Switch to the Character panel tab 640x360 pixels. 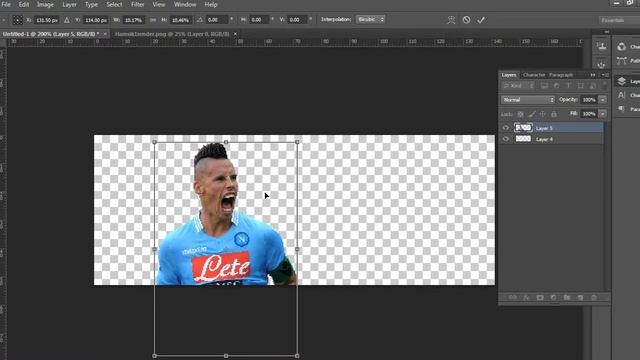pos(534,75)
